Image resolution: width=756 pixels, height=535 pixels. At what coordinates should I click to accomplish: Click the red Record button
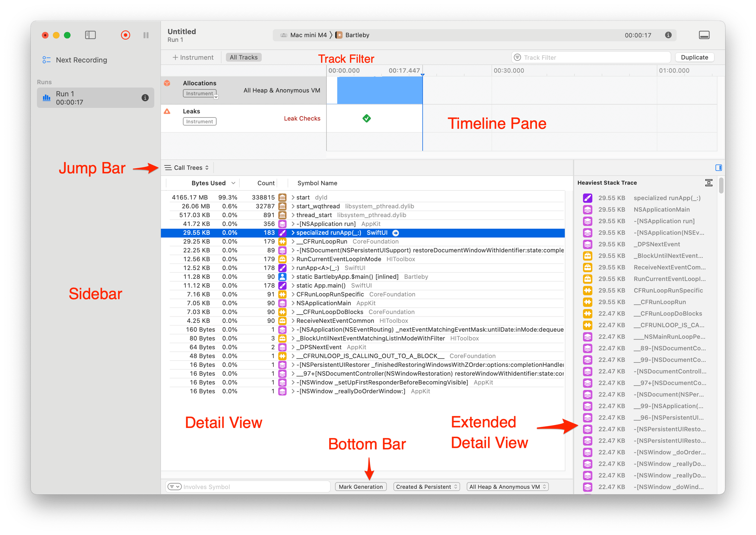coord(125,35)
